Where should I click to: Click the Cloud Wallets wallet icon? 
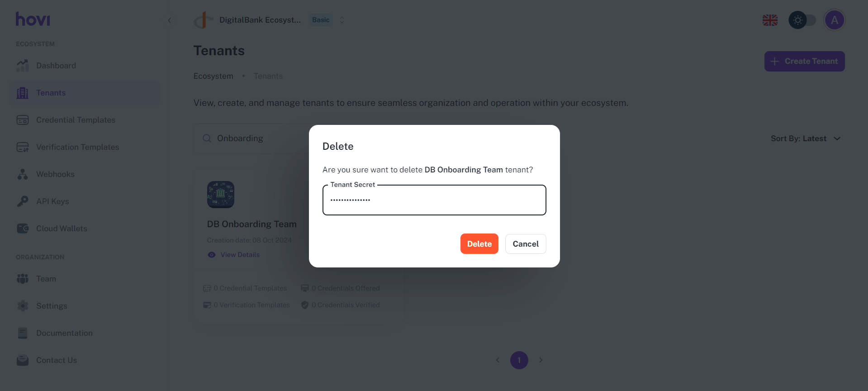tap(23, 229)
